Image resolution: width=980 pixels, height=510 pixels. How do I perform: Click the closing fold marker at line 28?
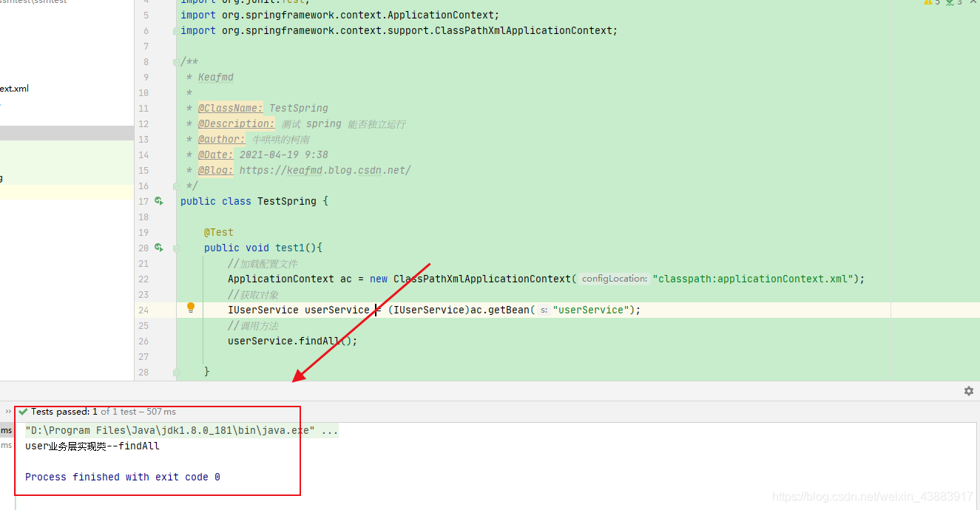point(175,372)
